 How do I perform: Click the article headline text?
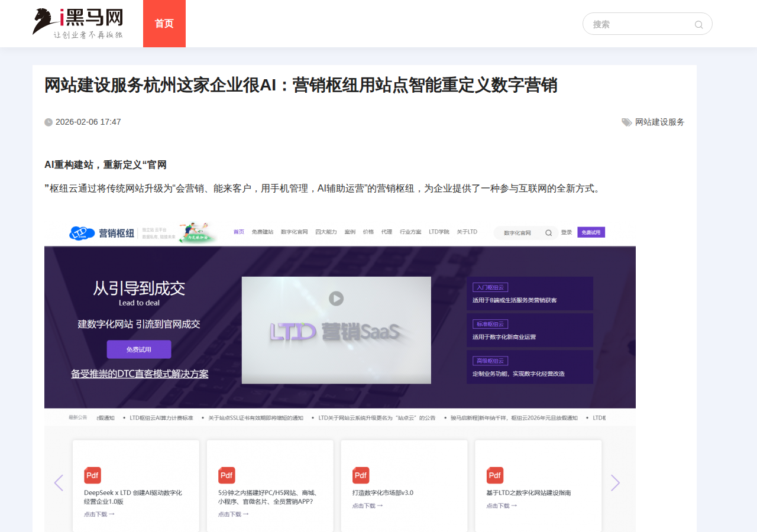coord(301,85)
